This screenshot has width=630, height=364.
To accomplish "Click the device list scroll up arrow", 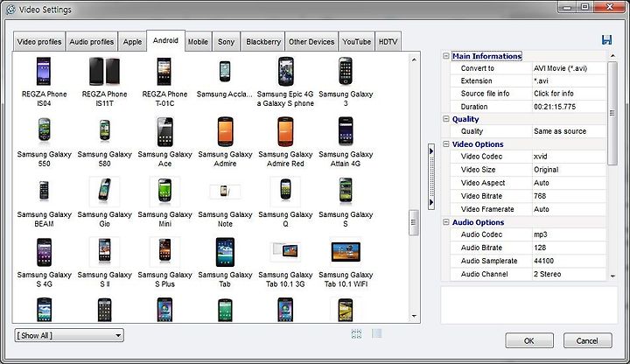I will (414, 59).
